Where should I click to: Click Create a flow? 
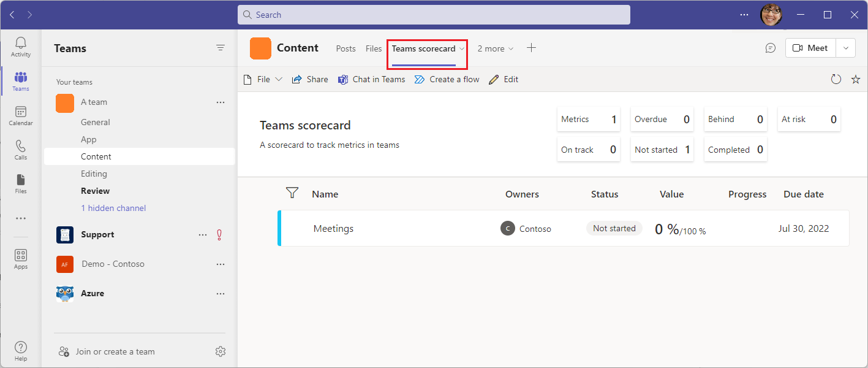tap(447, 79)
